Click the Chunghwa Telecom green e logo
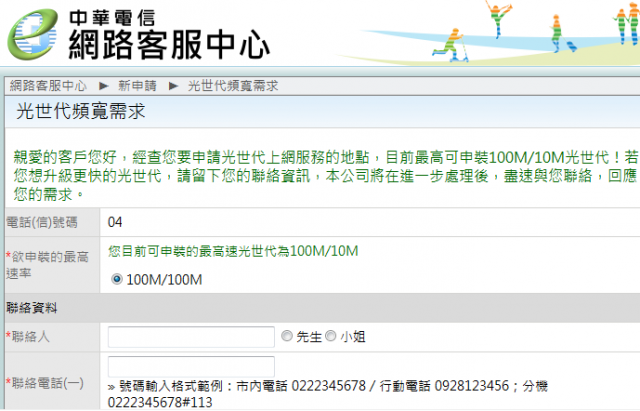This screenshot has height=411, width=640. coord(33,34)
